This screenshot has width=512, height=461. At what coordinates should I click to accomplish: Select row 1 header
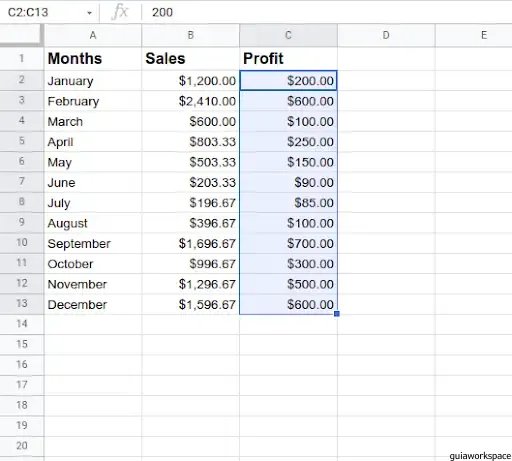click(x=22, y=58)
